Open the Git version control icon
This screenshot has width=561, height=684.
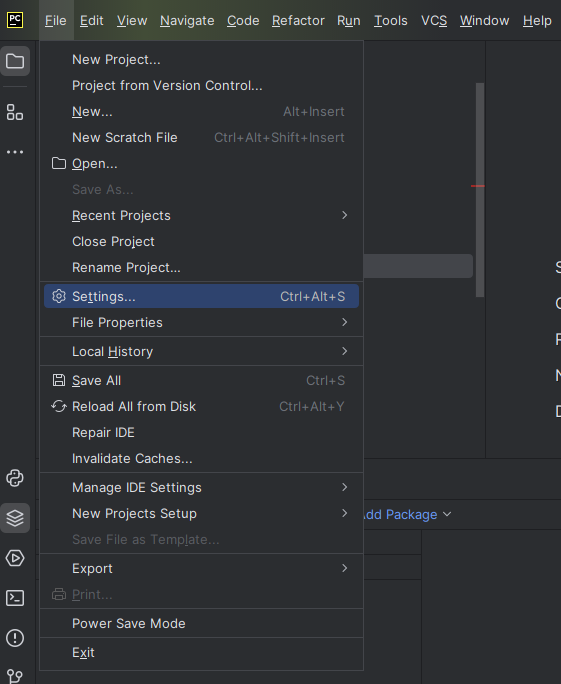[15, 676]
